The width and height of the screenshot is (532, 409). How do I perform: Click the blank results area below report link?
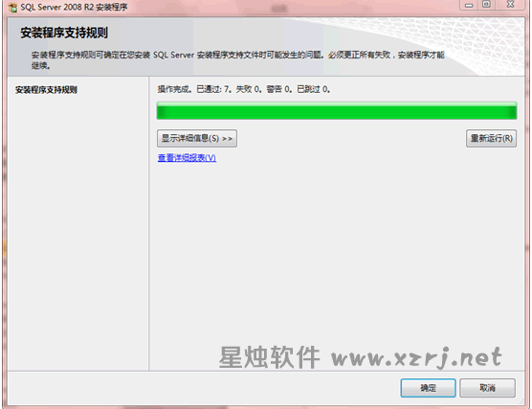[x=337, y=251]
